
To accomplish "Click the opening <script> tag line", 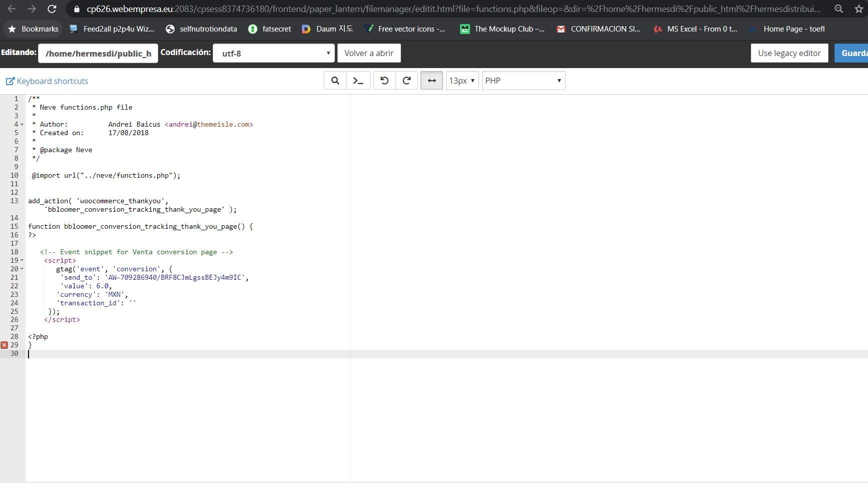I will click(x=60, y=261).
